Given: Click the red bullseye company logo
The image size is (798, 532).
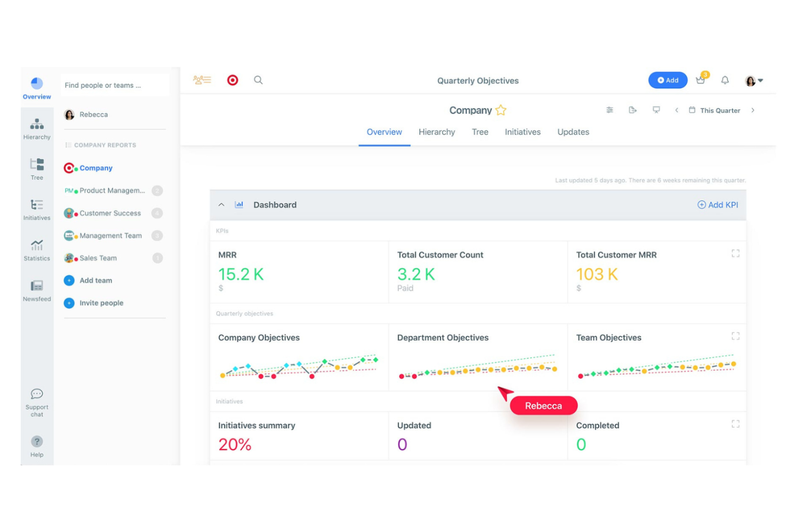Looking at the screenshot, I should coord(232,80).
